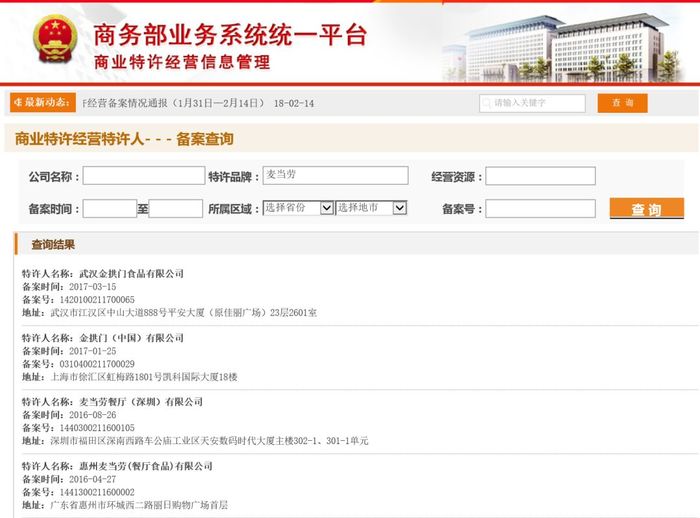Click the 最新动态 orange label

tap(43, 102)
